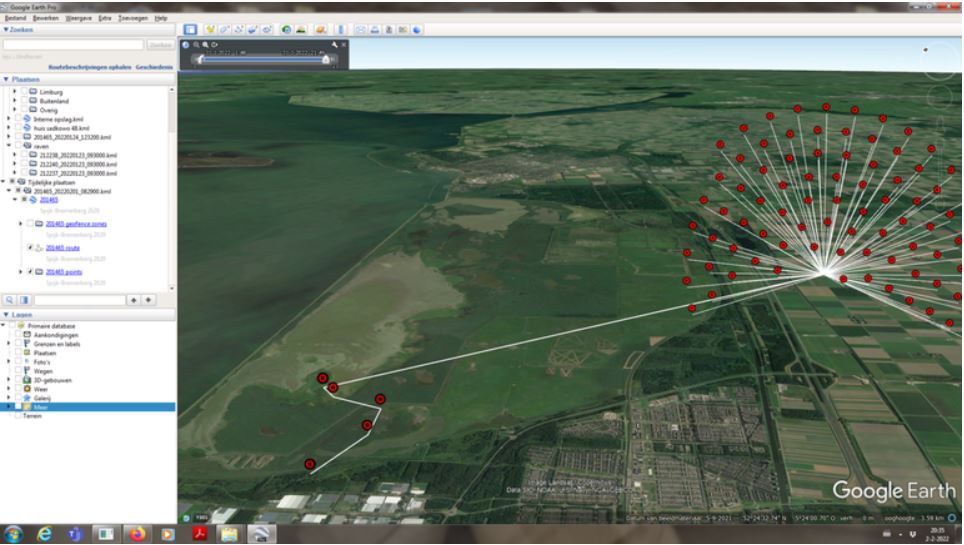Toggle the sidebar panel toolbar button
The image size is (964, 545).
coord(190,30)
